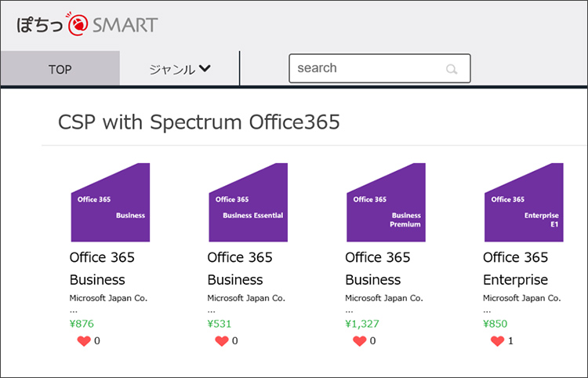Open the Business Essential product image
The image size is (588, 378).
[x=249, y=202]
